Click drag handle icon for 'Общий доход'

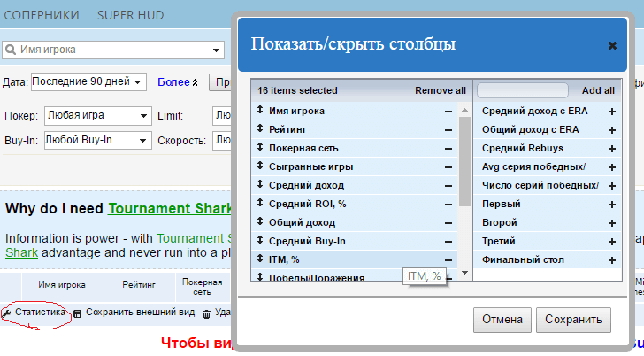pyautogui.click(x=261, y=222)
